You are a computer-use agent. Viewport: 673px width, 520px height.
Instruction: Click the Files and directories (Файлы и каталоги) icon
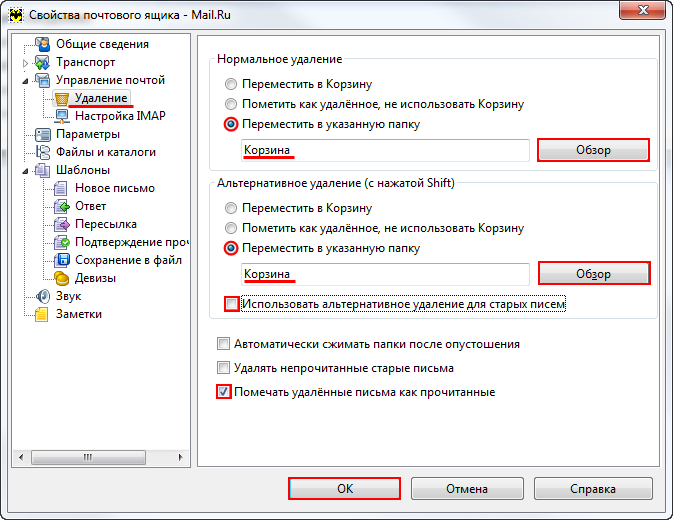click(x=42, y=152)
